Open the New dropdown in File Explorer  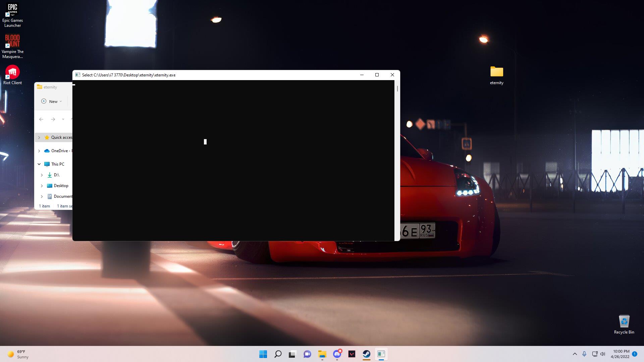52,101
